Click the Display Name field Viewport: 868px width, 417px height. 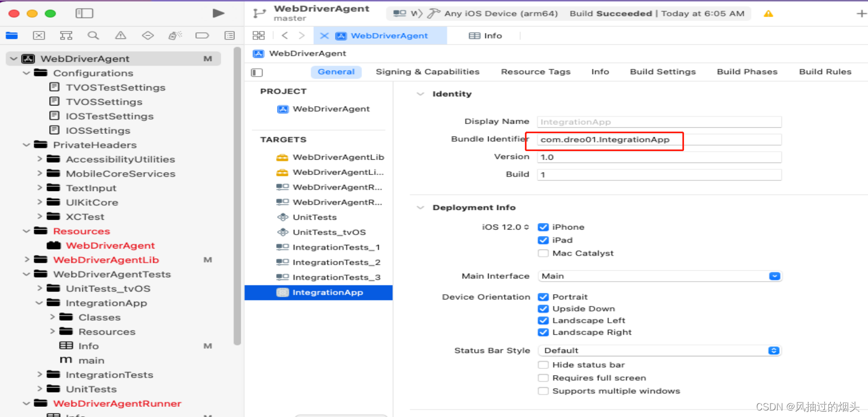(659, 122)
